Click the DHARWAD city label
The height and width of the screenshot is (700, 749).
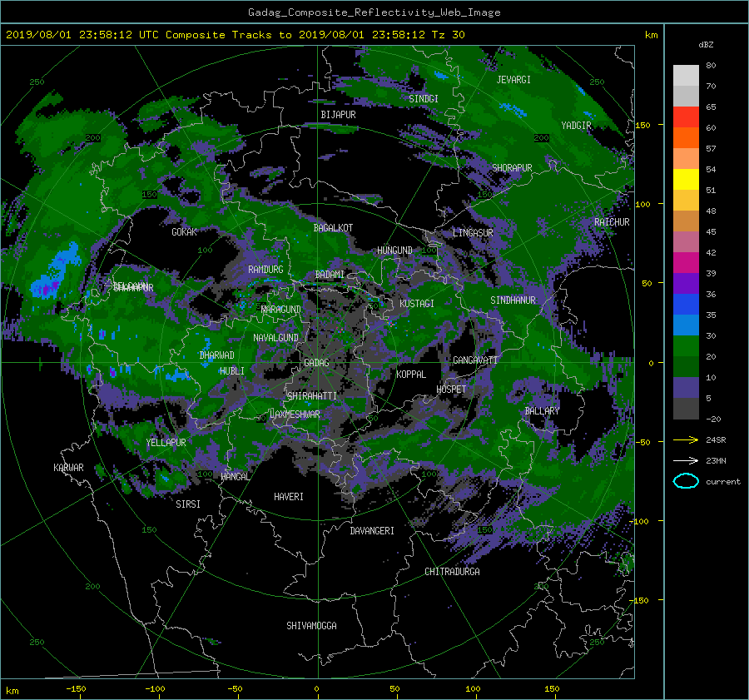(x=216, y=355)
